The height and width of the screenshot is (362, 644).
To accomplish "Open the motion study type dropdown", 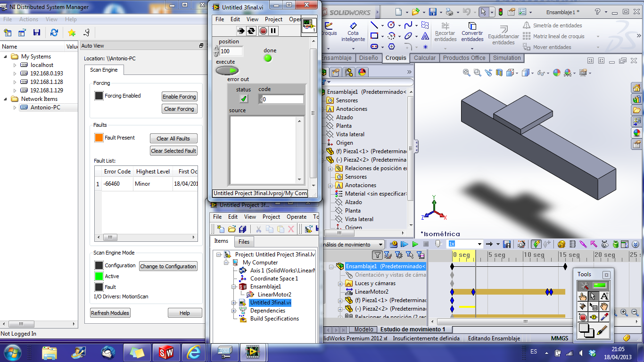I will (x=380, y=244).
